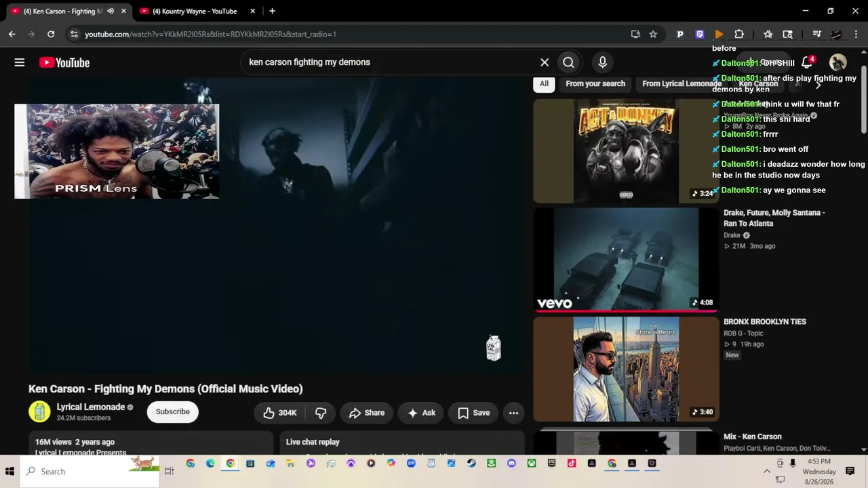Image resolution: width=868 pixels, height=488 pixels.
Task: Share the Fighting My Demons video
Action: 367,413
